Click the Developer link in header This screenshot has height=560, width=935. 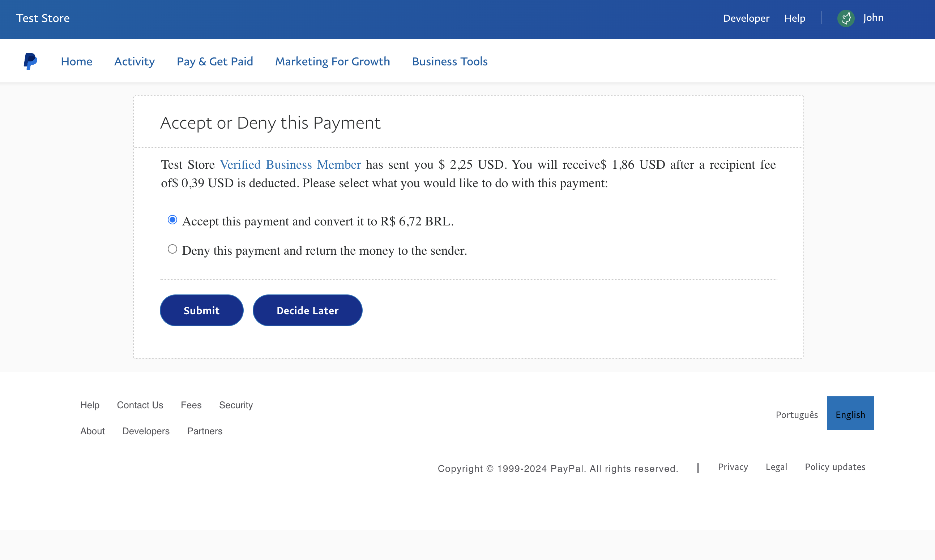746,18
